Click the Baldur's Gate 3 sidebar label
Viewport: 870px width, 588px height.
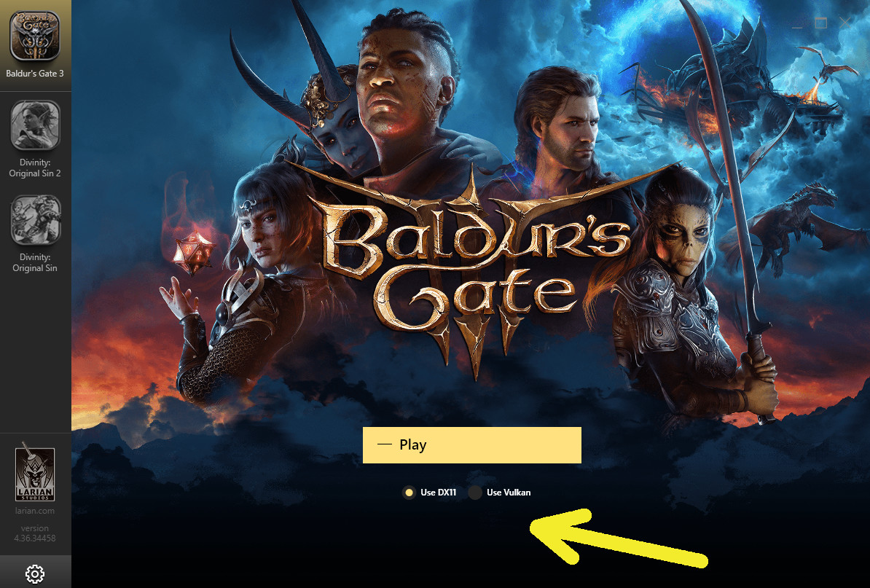[35, 73]
